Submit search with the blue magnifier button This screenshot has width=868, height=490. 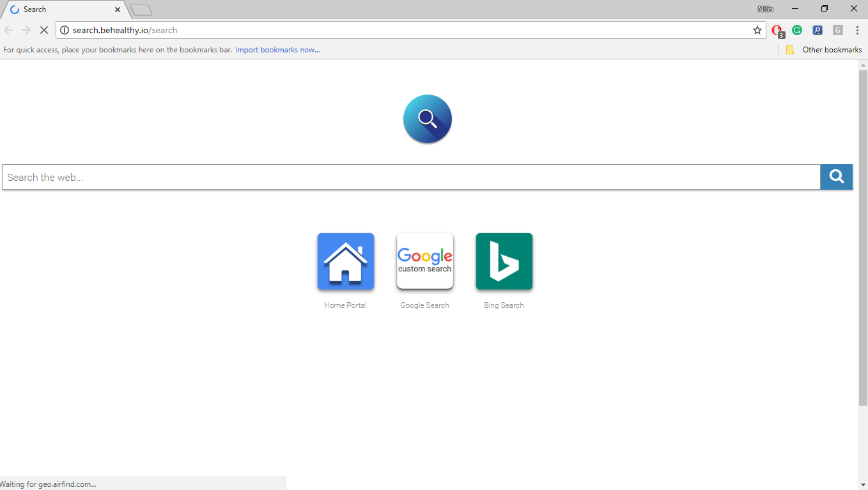coord(836,177)
